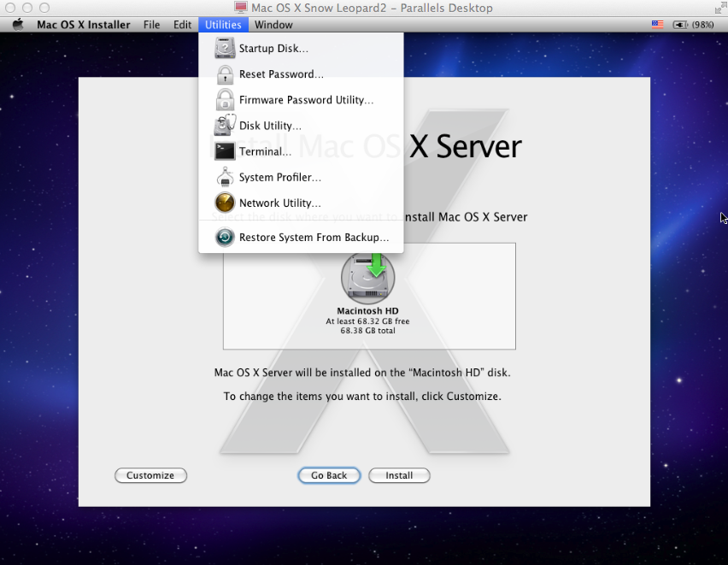Choose Reset Password… menu entry
Screen dimensions: 728x565
pyautogui.click(x=301, y=74)
